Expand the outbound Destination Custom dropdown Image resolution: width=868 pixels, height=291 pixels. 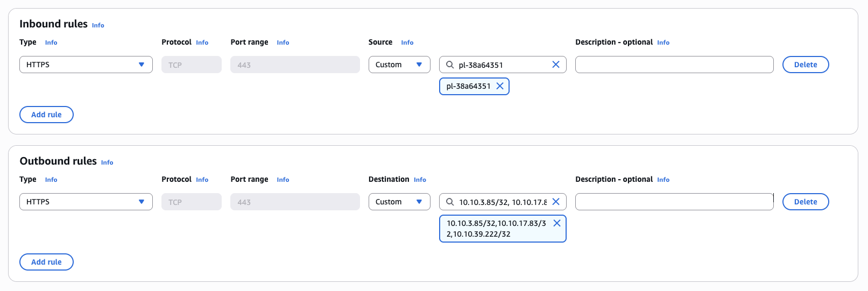coord(399,202)
